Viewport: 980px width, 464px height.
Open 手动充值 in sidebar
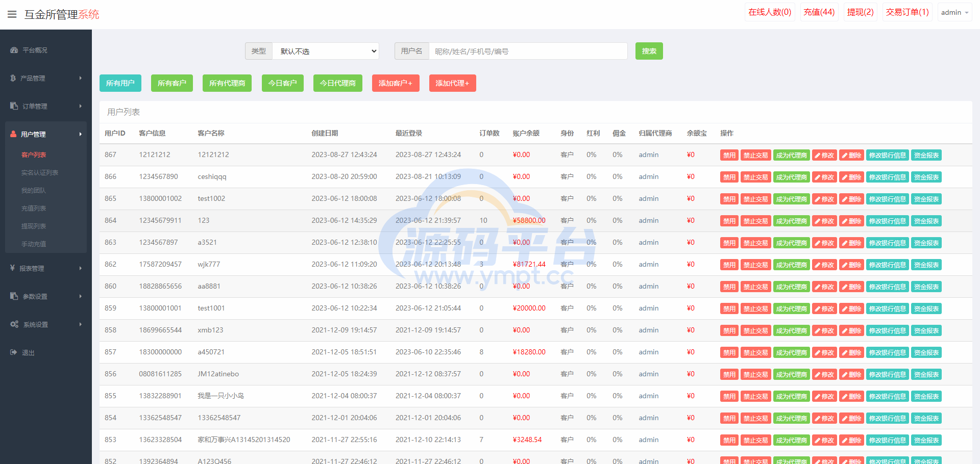34,244
